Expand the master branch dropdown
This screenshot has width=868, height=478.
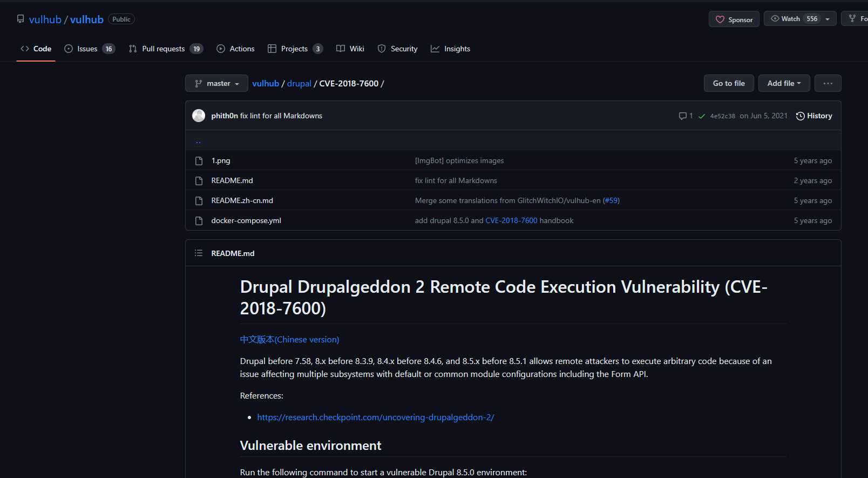click(x=216, y=83)
